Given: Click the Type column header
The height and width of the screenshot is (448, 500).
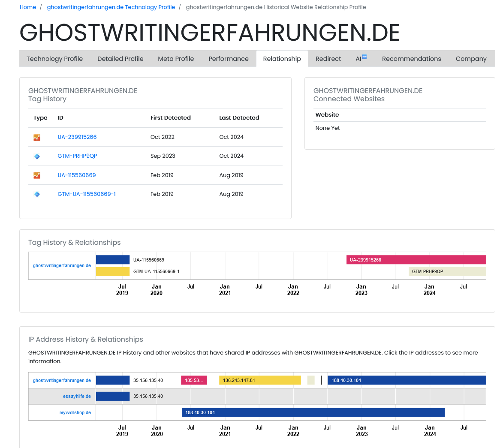Looking at the screenshot, I should [40, 117].
